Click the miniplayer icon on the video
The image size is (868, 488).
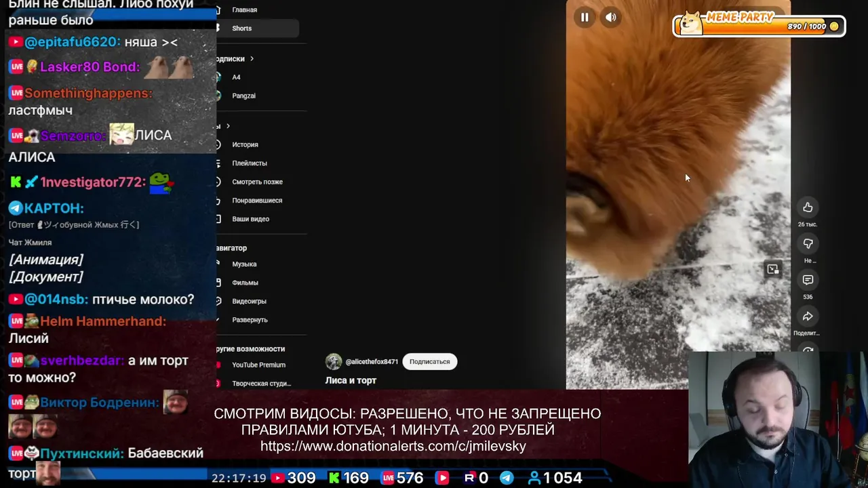click(773, 270)
